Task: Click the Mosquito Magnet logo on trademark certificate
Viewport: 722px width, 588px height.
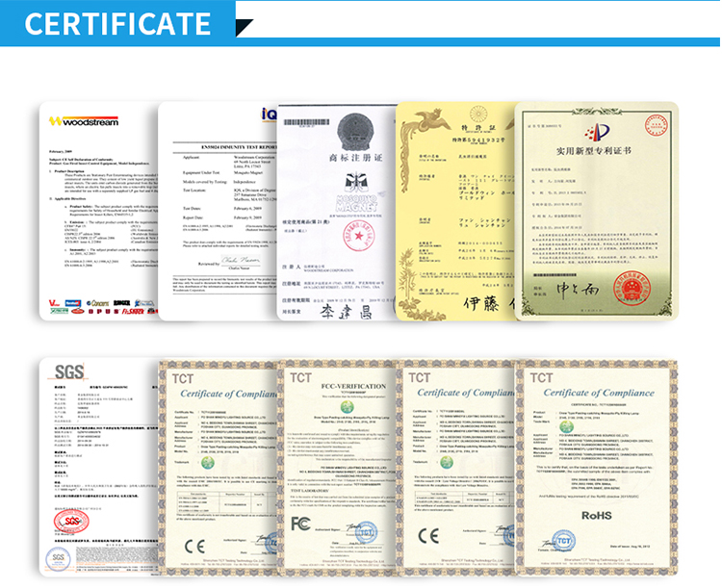Action: pos(357,192)
